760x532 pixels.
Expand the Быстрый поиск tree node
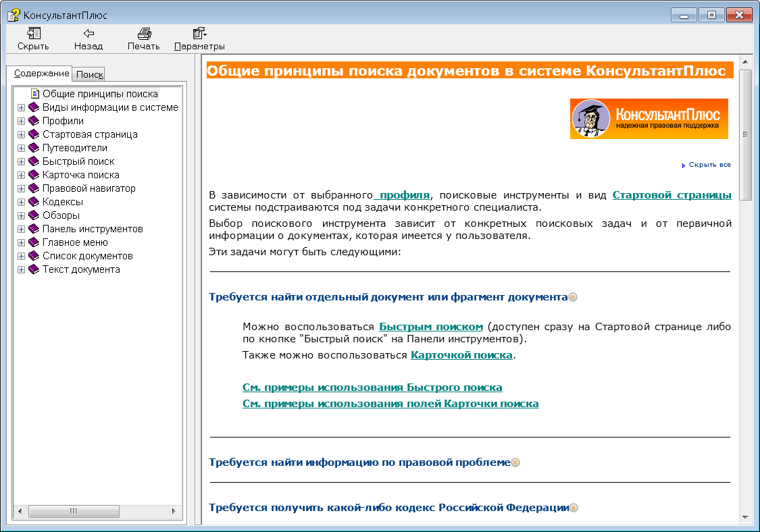22,162
